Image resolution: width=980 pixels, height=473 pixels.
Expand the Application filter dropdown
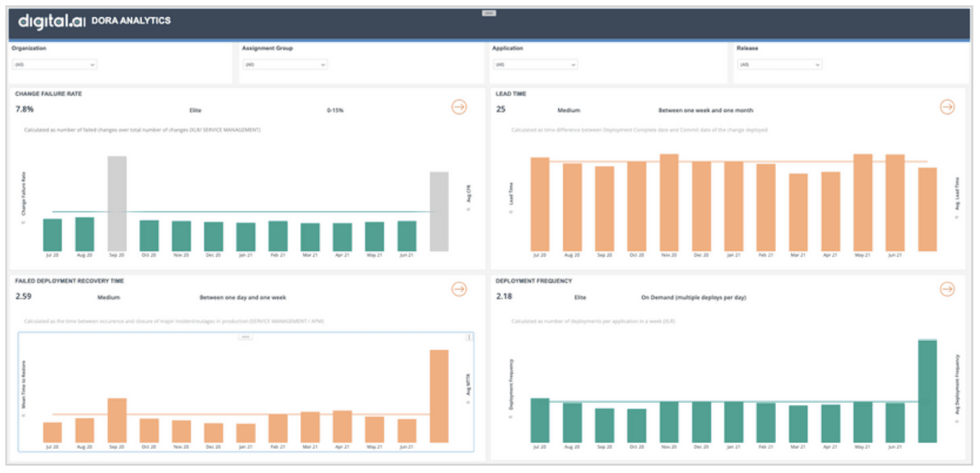tap(536, 65)
